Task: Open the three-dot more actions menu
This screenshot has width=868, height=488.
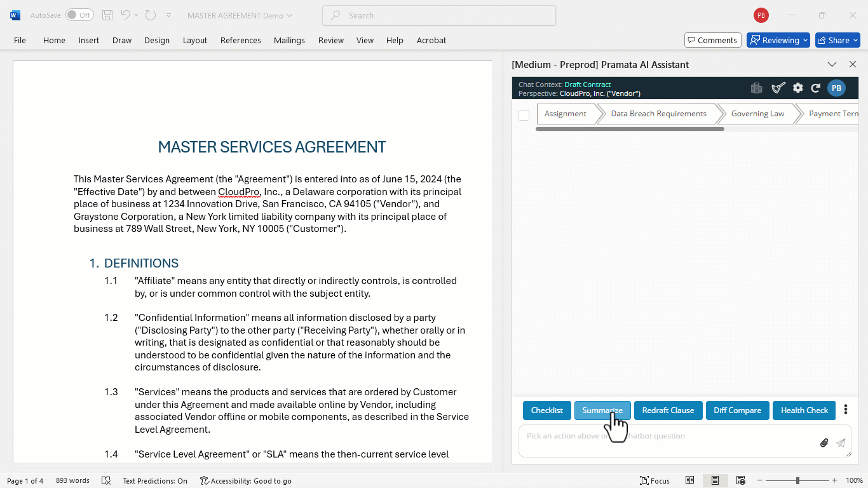Action: pos(845,410)
